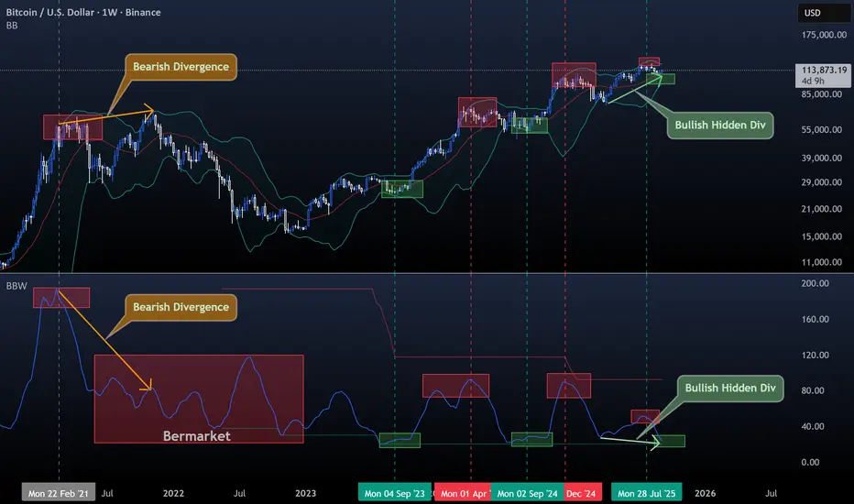Click the 85,000.00 price scale label

(x=821, y=94)
